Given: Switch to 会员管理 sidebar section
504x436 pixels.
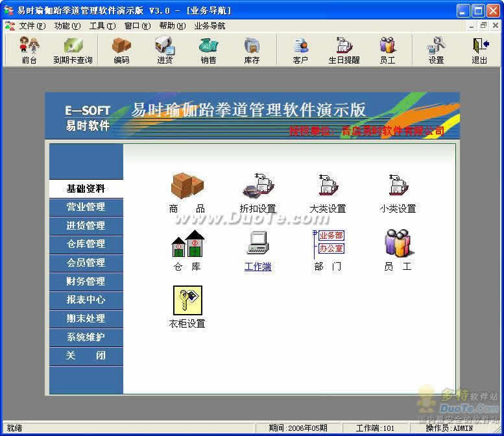Looking at the screenshot, I should [86, 263].
